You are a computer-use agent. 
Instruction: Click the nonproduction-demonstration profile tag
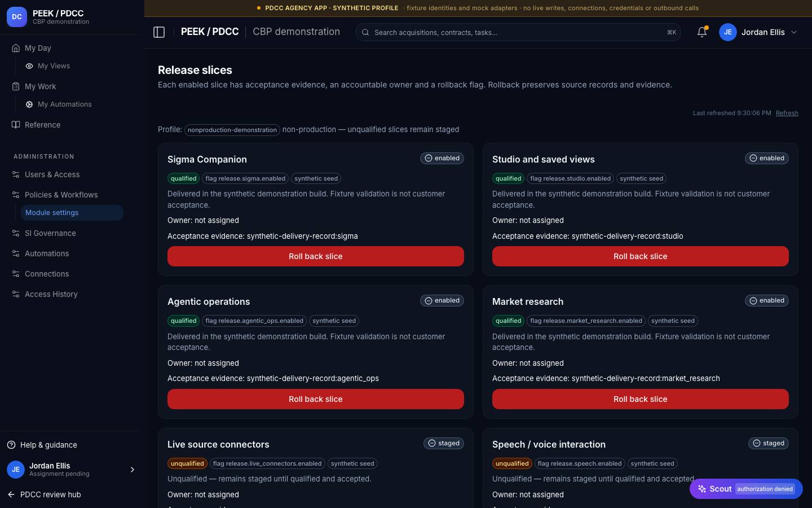point(232,130)
